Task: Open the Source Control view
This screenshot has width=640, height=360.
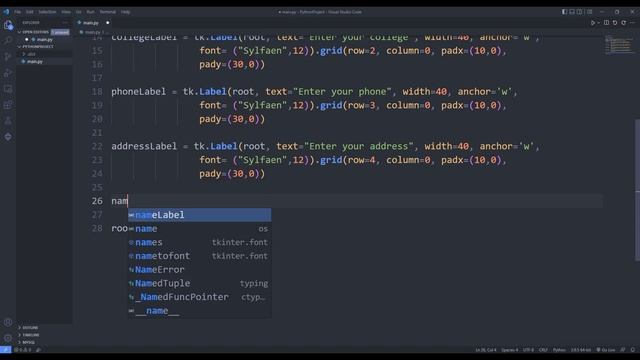Action: coord(8,56)
